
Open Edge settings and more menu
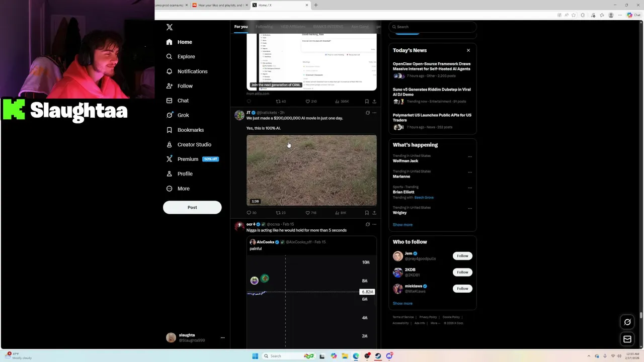(620, 15)
